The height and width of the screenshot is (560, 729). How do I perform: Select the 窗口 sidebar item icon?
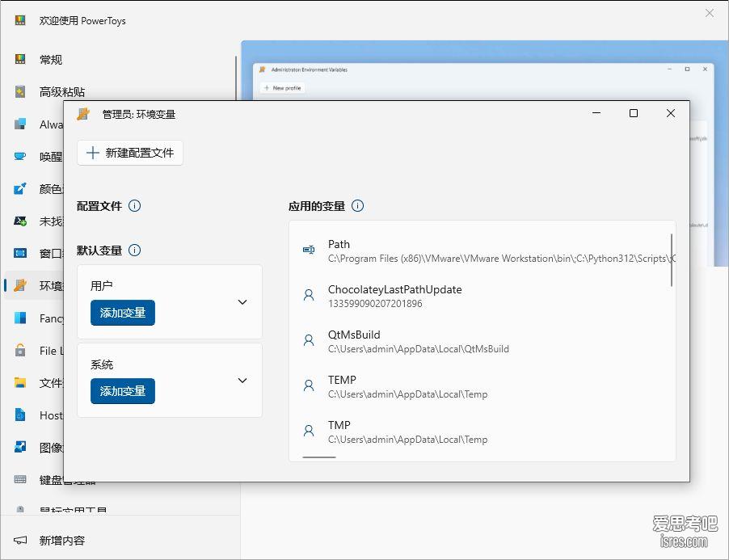20,253
